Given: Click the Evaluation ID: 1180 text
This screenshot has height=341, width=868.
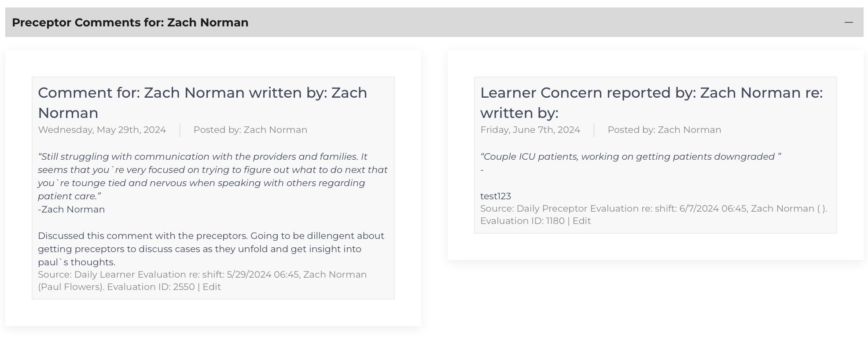Looking at the screenshot, I should 522,221.
